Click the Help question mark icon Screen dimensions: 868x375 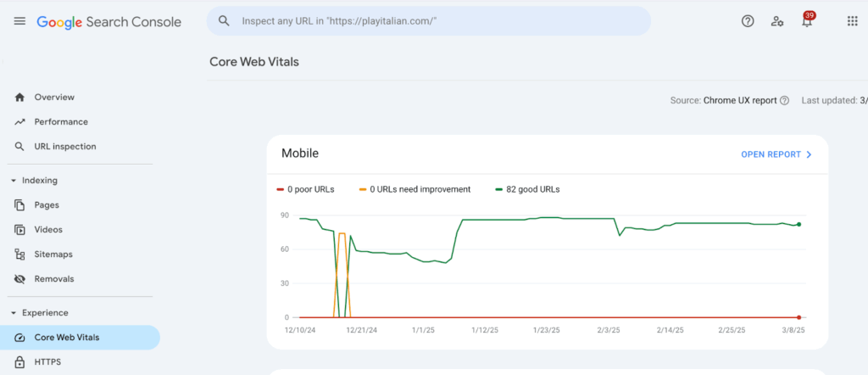click(748, 21)
